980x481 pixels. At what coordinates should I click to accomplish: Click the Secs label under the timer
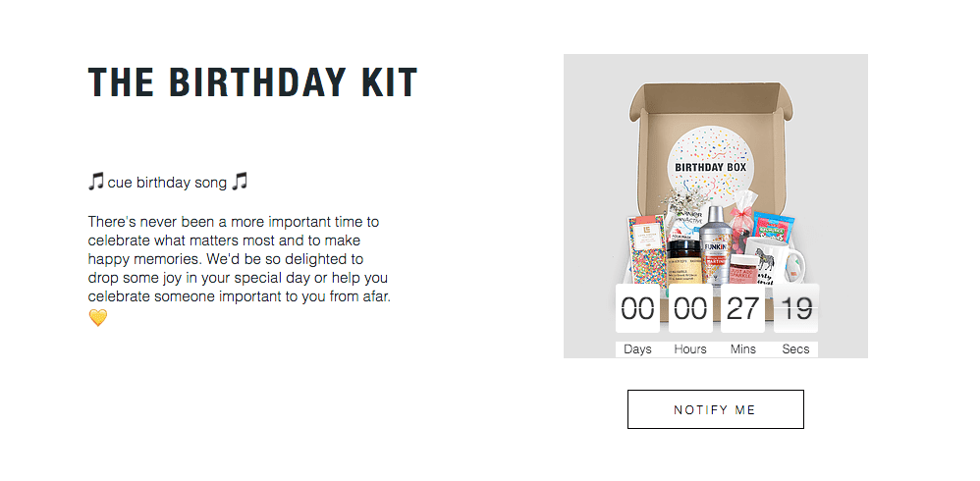(795, 349)
